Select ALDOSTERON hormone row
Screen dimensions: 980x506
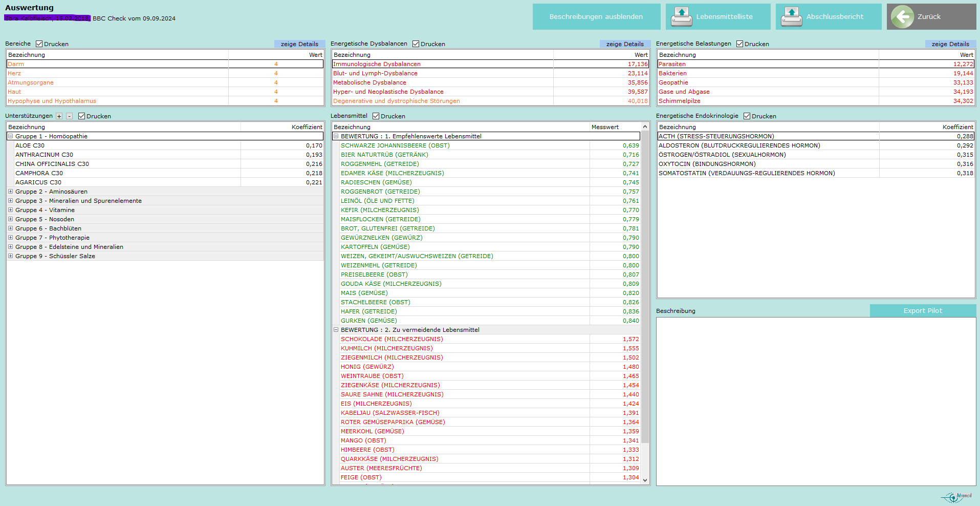tap(816, 145)
